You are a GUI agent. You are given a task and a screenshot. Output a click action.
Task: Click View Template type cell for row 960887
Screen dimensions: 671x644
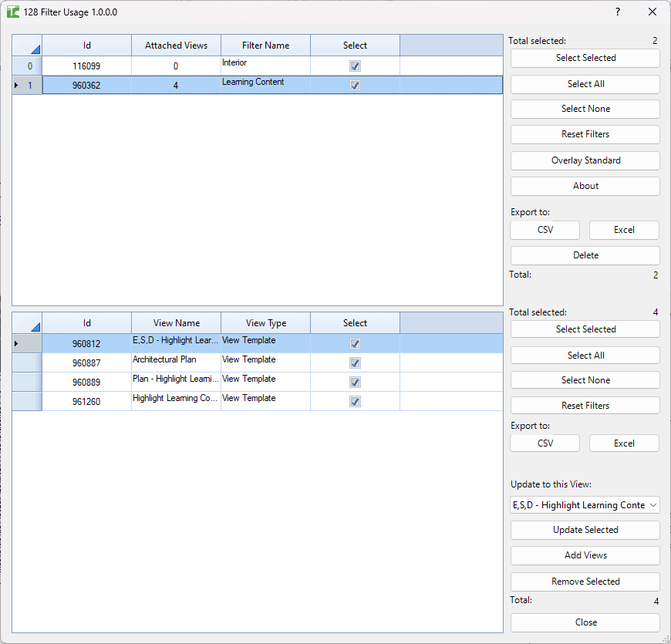[266, 362]
